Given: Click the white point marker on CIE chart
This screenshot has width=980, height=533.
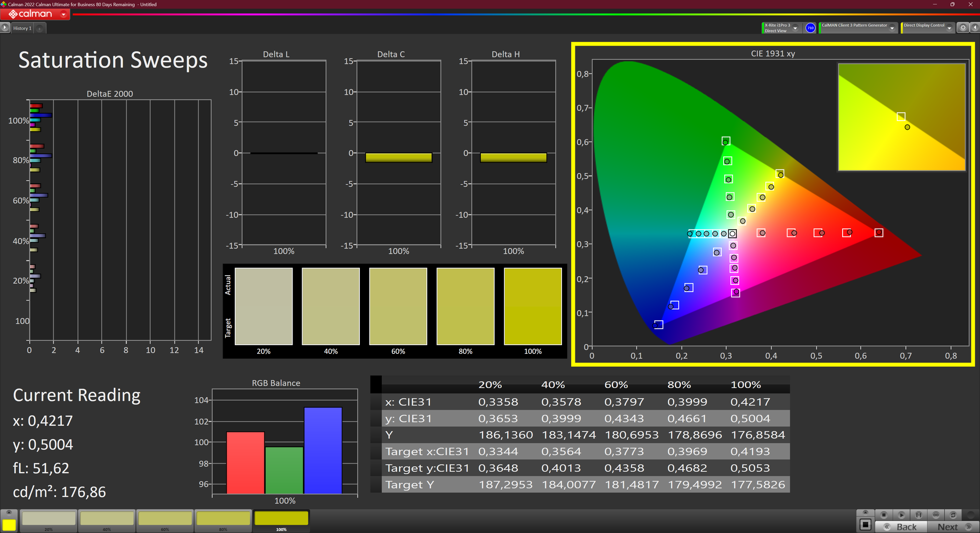Looking at the screenshot, I should pos(732,233).
